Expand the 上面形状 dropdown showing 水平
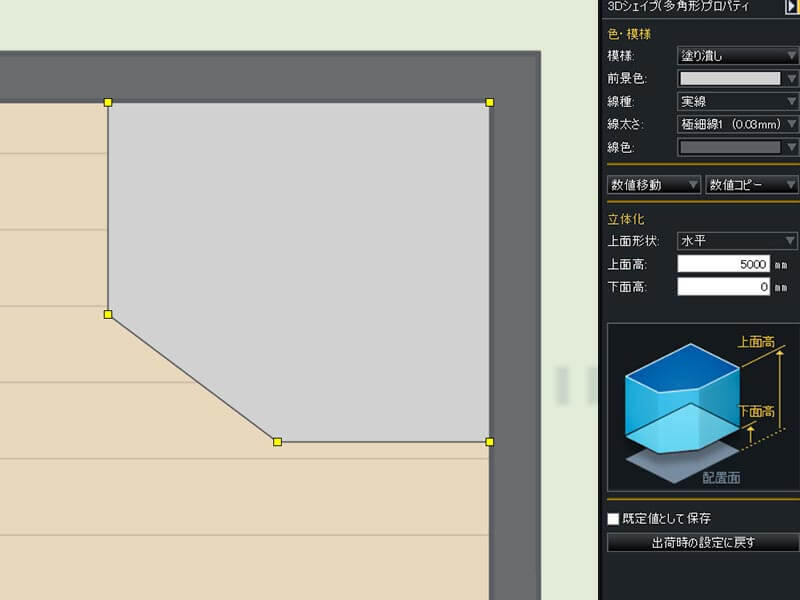 [737, 241]
